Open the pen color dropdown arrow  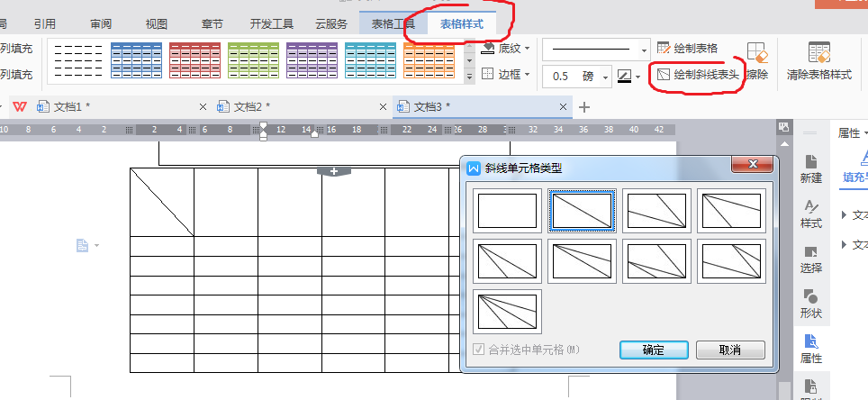point(638,77)
